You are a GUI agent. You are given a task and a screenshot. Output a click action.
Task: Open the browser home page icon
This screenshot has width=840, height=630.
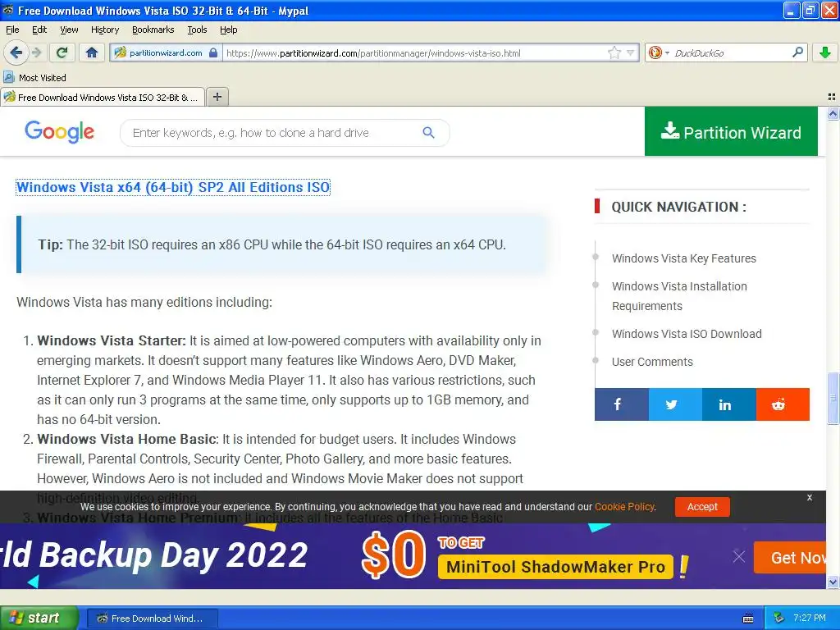(92, 52)
